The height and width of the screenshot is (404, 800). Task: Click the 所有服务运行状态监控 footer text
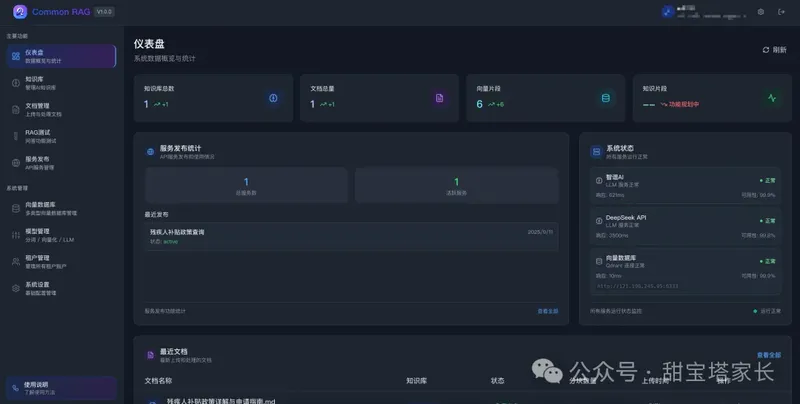pyautogui.click(x=616, y=311)
